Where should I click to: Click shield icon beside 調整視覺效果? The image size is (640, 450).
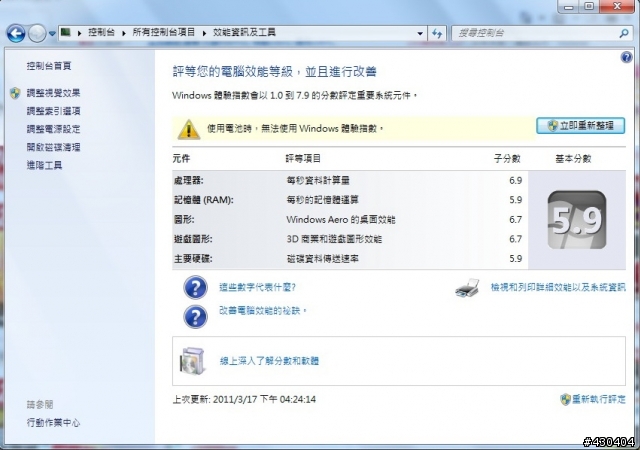point(15,93)
